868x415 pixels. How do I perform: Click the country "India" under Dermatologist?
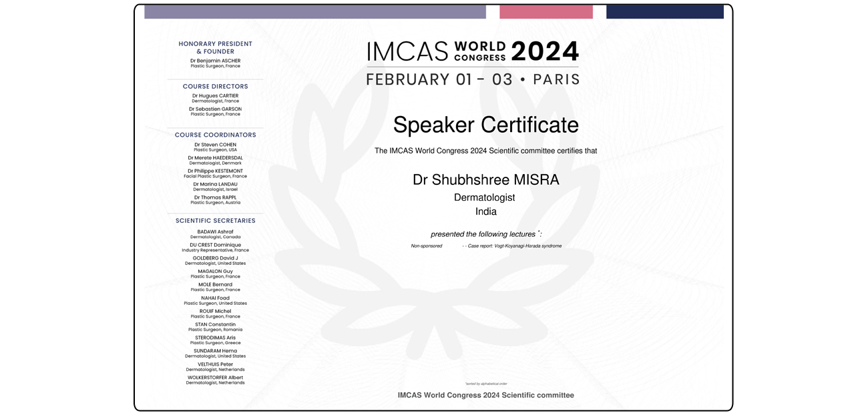tap(486, 212)
